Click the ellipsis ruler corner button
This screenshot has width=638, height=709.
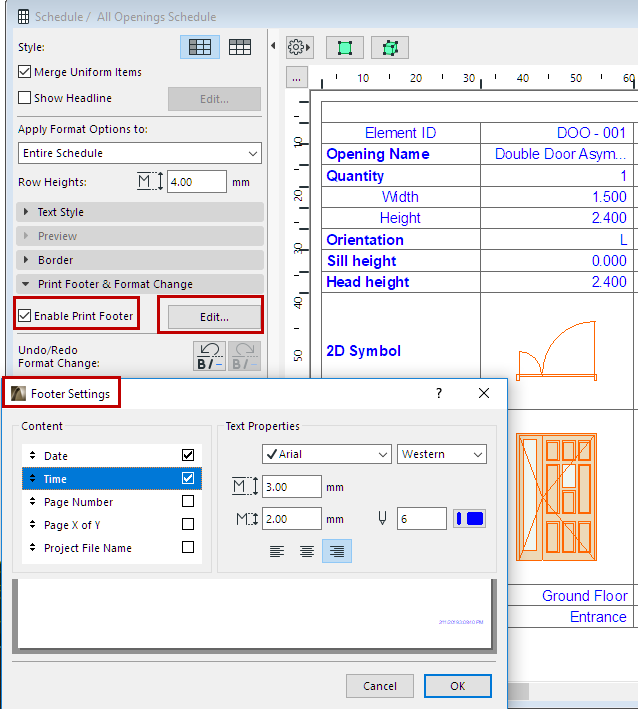[x=297, y=78]
